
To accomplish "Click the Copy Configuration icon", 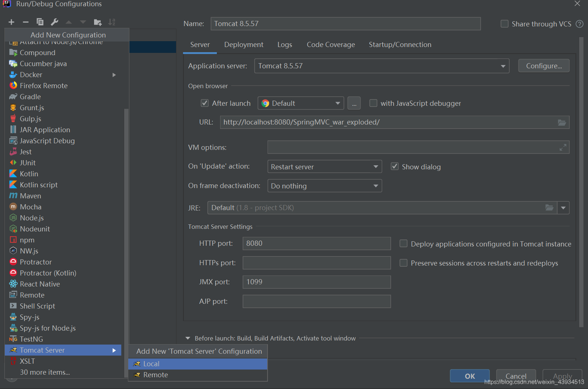I will pos(40,22).
